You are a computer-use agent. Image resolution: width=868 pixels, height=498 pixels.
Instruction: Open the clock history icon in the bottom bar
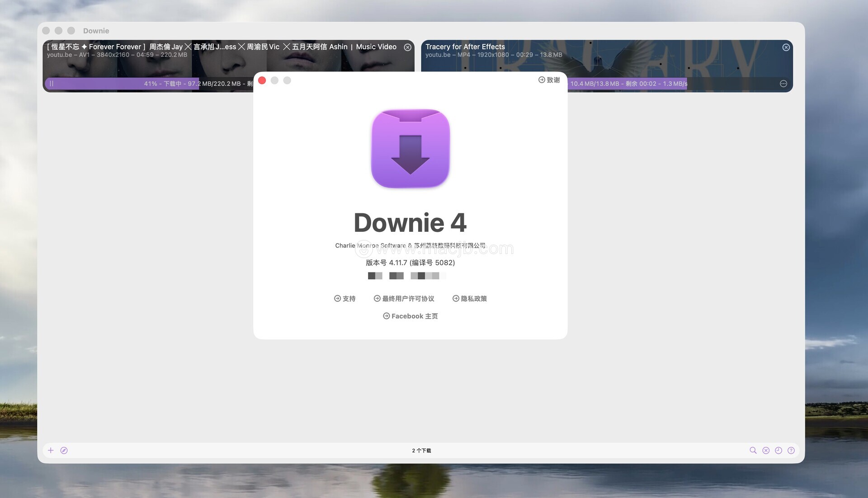pos(778,451)
